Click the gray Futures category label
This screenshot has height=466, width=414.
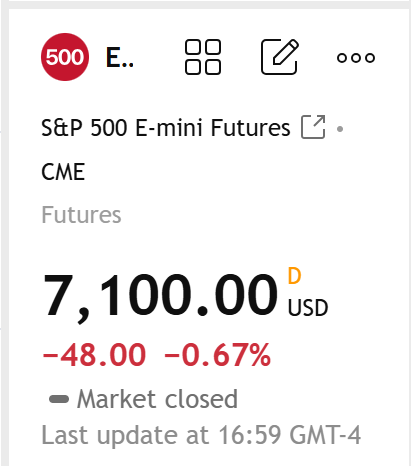[x=81, y=215]
